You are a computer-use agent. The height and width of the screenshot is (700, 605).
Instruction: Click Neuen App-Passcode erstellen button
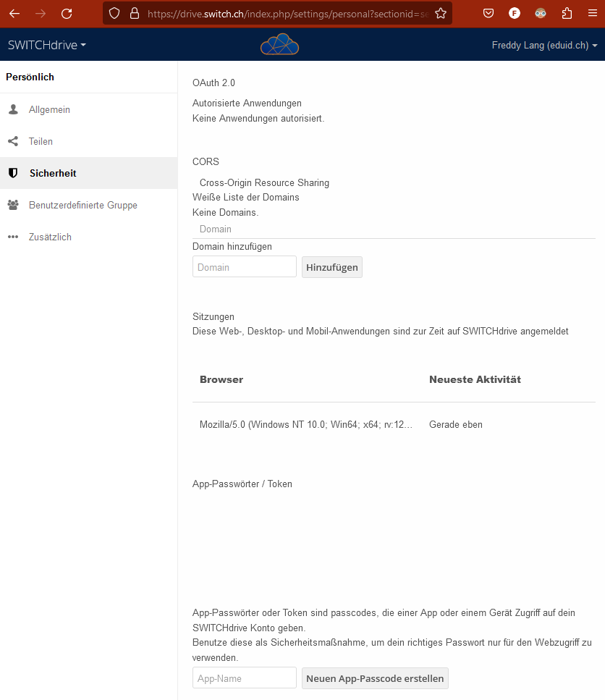tap(375, 678)
